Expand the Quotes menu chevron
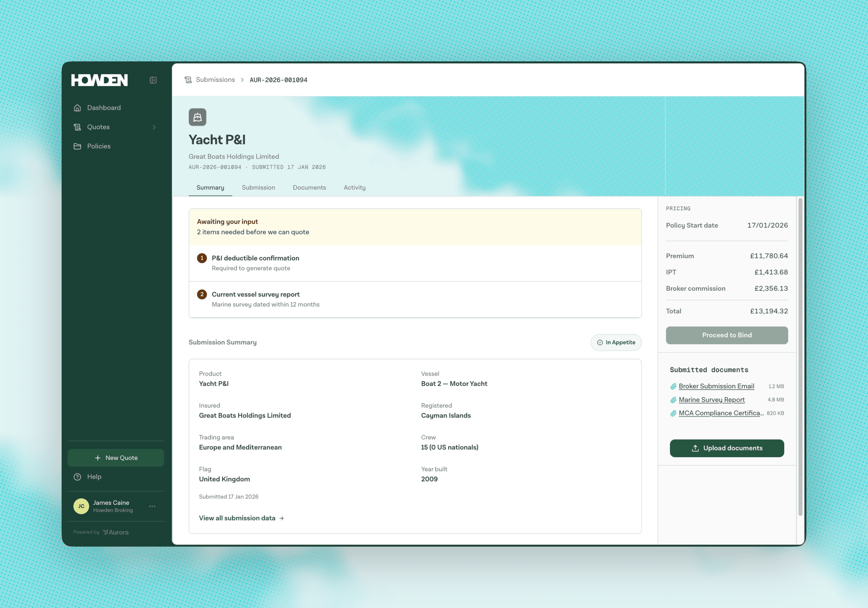This screenshot has height=608, width=868. 154,127
